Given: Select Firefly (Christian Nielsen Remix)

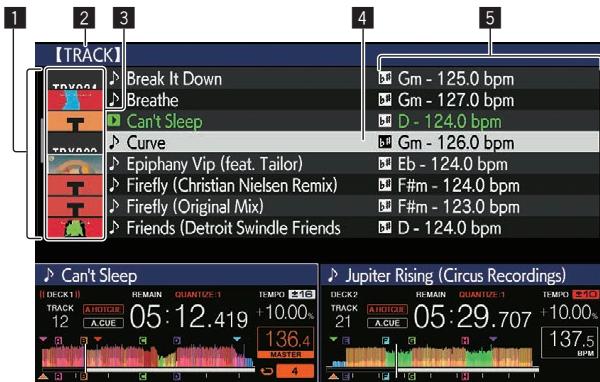Looking at the screenshot, I should tap(352, 185).
